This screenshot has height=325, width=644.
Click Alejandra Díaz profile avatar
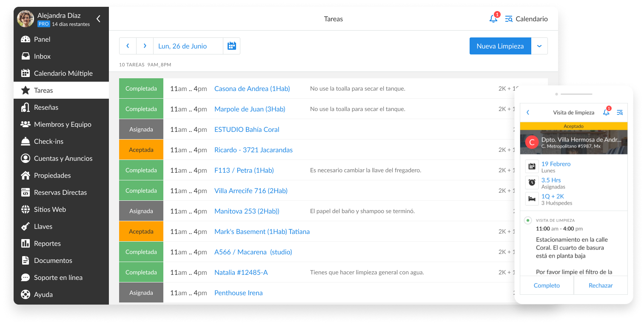pos(26,19)
